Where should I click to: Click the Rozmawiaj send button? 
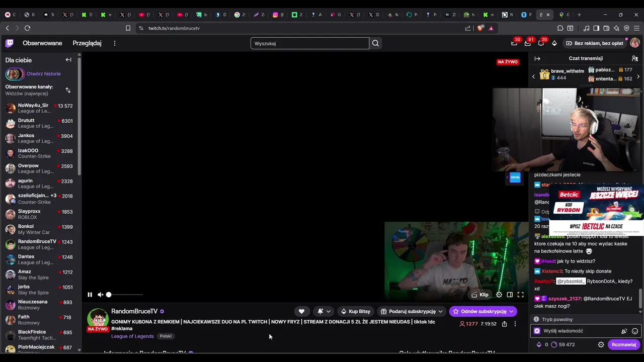click(x=624, y=344)
